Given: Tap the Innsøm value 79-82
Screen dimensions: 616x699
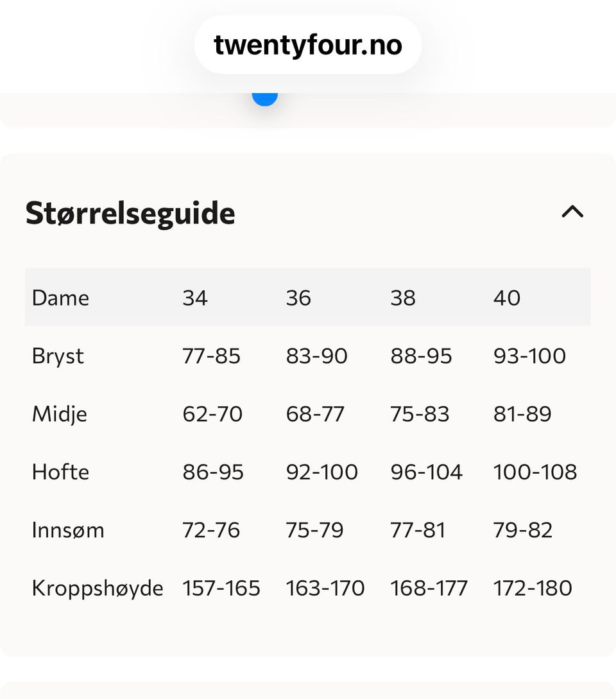Looking at the screenshot, I should pyautogui.click(x=523, y=530).
